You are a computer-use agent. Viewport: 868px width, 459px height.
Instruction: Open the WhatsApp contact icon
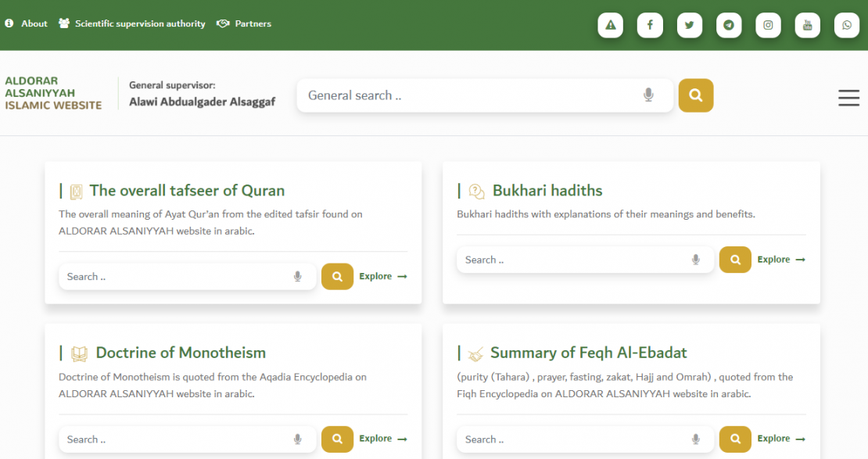pyautogui.click(x=847, y=25)
